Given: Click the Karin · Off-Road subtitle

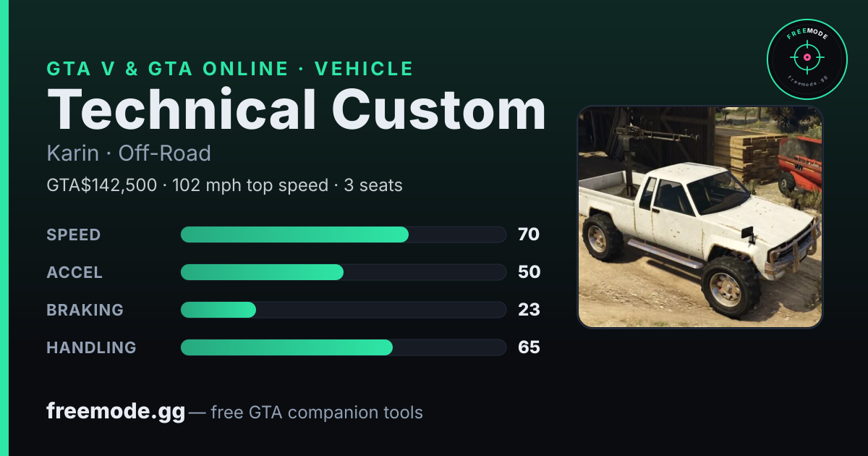Looking at the screenshot, I should click(129, 153).
